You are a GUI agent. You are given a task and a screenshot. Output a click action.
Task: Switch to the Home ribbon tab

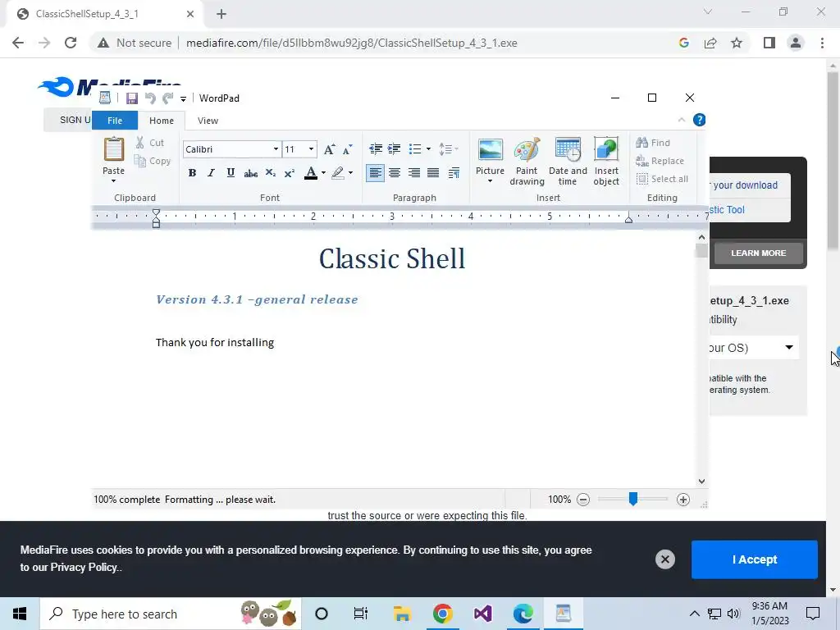click(162, 121)
